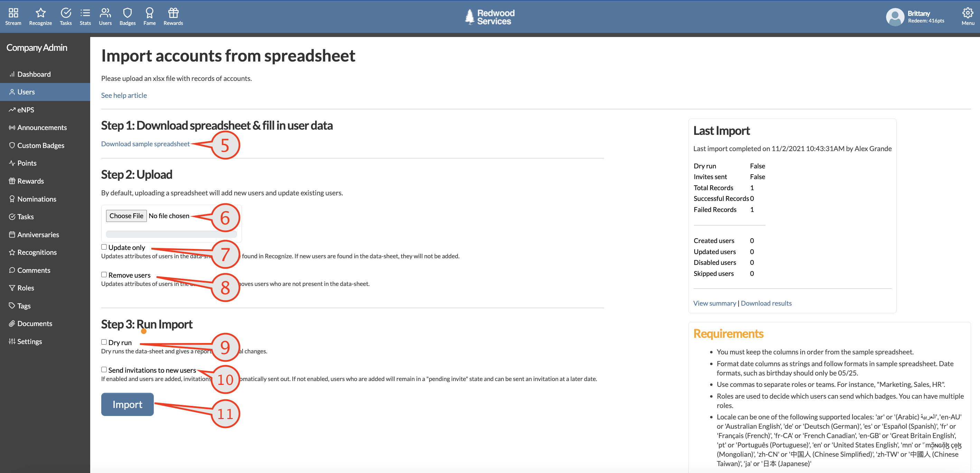The image size is (980, 473).
Task: Click the 'No file chosen' text
Action: pyautogui.click(x=169, y=216)
